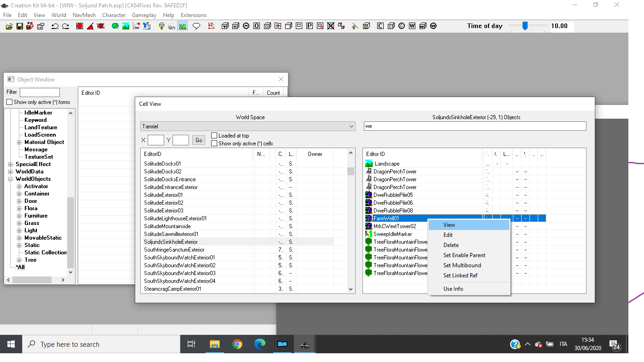Click the boxed W toolbar icon
The width and height of the screenshot is (644, 362).
pos(412,26)
